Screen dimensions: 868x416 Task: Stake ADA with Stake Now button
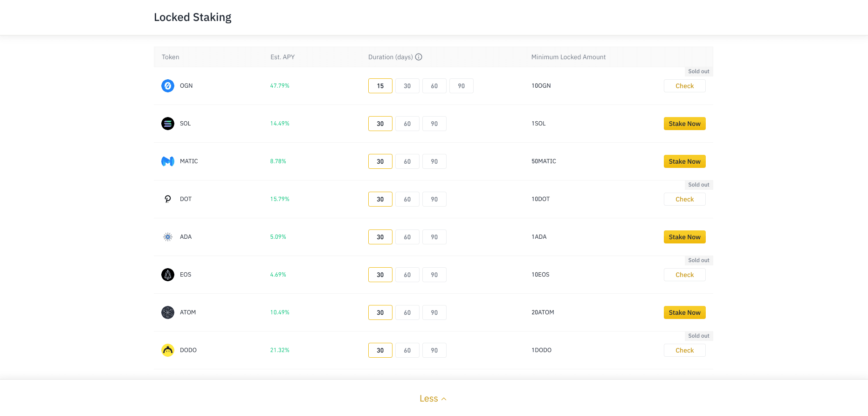tap(684, 237)
